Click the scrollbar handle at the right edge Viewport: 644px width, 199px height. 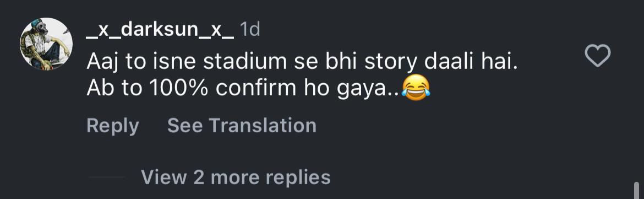(x=637, y=190)
